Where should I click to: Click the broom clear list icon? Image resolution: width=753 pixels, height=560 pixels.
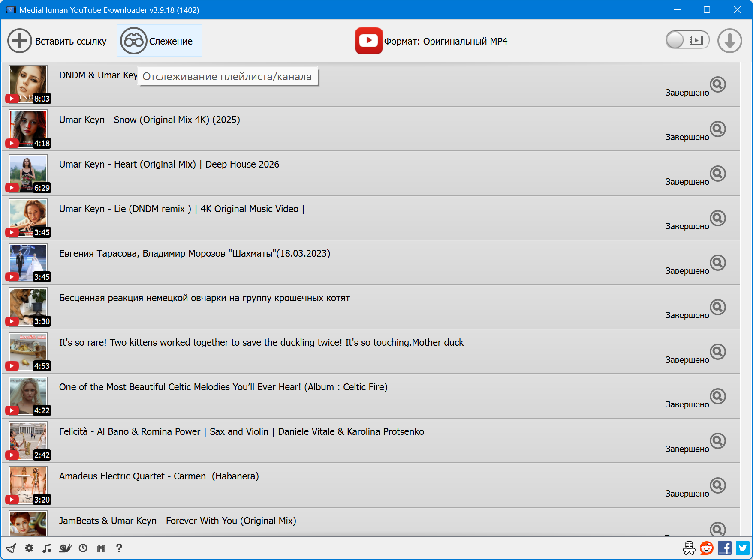point(11,548)
